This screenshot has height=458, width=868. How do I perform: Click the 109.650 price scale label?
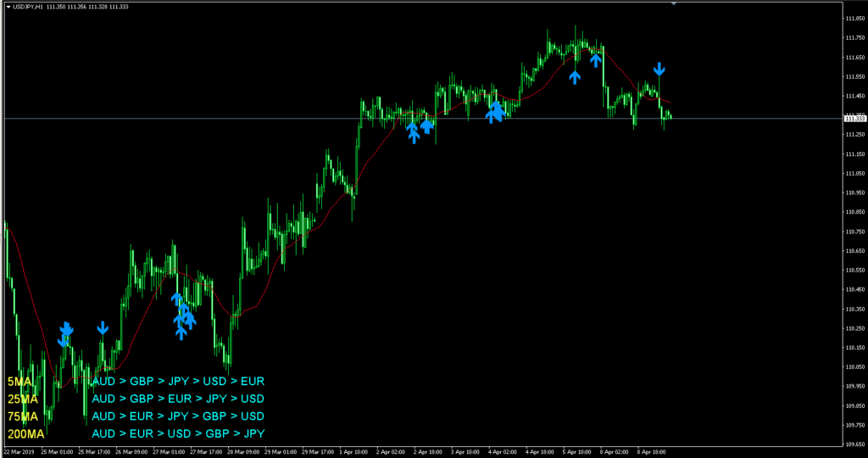(855, 444)
